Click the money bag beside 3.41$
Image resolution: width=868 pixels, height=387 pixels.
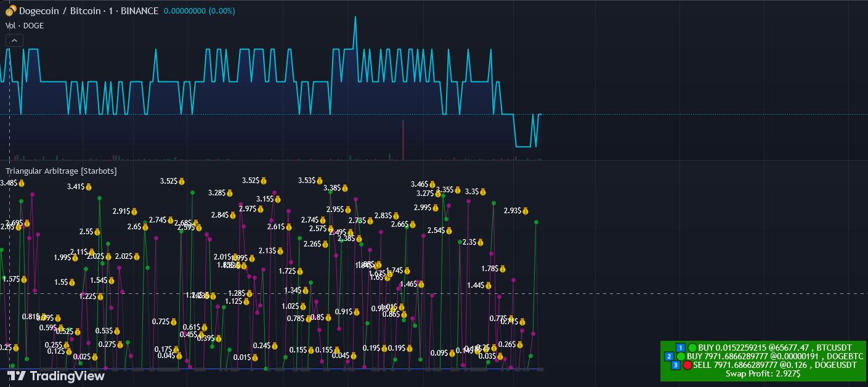tap(88, 186)
